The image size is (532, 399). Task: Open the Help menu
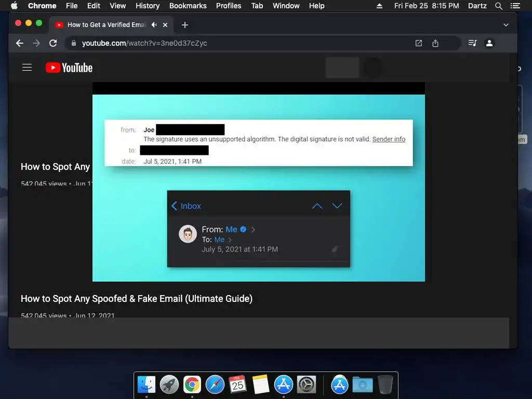coord(316,6)
